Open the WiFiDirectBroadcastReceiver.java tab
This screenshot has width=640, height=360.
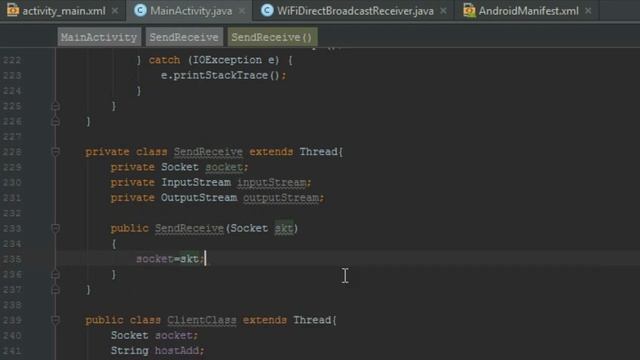tap(355, 11)
